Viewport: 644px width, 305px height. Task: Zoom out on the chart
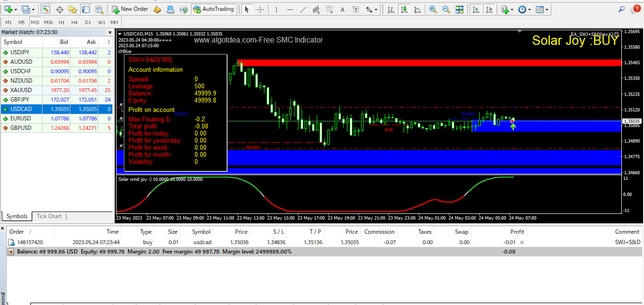pyautogui.click(x=446, y=9)
